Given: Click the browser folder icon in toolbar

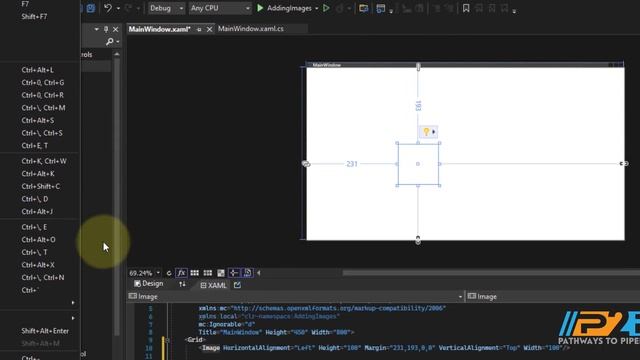Looking at the screenshot, I should [x=363, y=8].
